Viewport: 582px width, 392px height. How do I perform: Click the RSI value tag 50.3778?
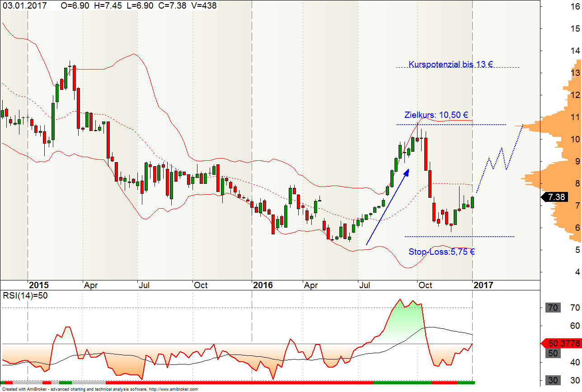tap(561, 344)
